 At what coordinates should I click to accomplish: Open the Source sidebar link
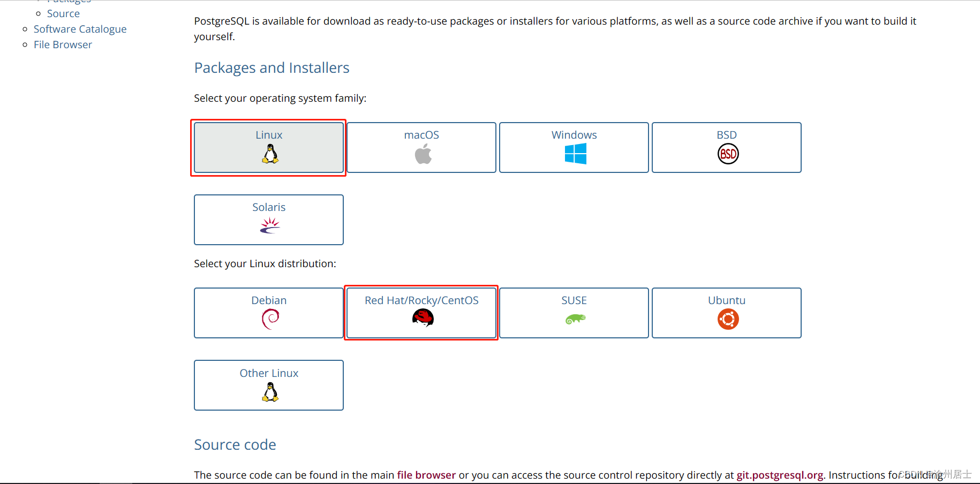tap(63, 13)
